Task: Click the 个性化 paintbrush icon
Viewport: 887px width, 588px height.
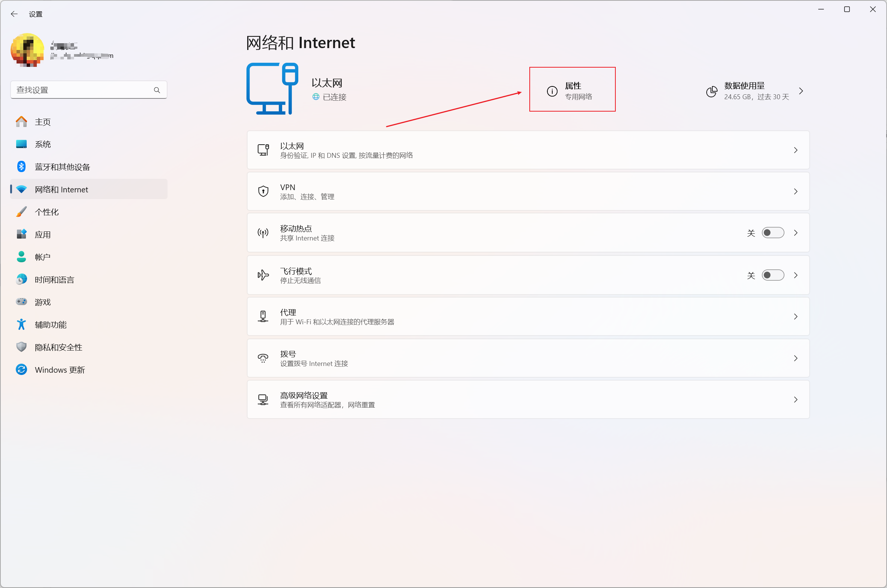Action: tap(21, 212)
